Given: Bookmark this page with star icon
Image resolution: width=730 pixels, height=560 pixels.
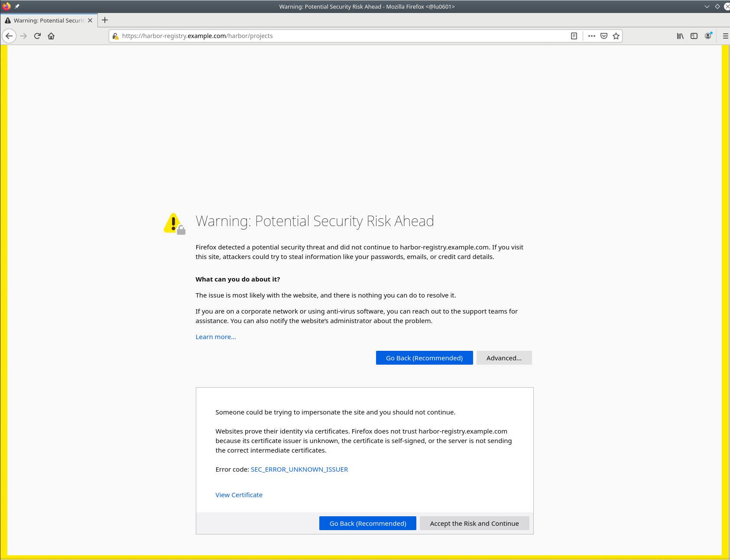Looking at the screenshot, I should (x=616, y=36).
